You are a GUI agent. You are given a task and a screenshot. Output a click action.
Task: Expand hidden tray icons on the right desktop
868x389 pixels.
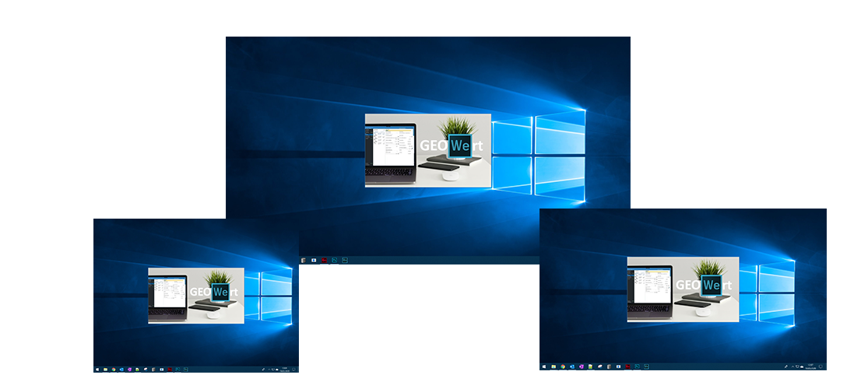click(792, 366)
